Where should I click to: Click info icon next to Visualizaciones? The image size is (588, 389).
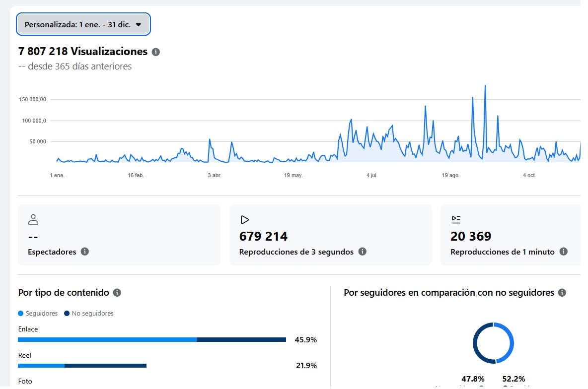click(x=156, y=52)
